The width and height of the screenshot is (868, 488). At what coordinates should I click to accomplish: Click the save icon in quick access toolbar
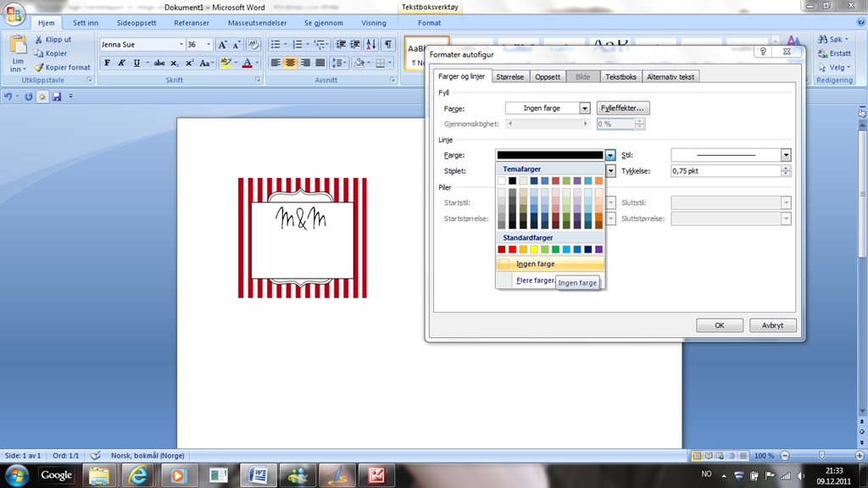coord(57,97)
